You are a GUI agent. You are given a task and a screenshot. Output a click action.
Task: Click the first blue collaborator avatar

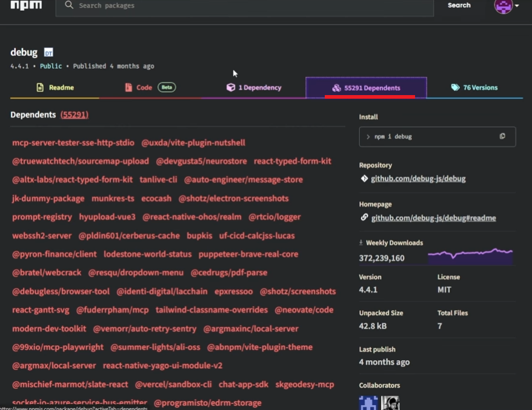click(368, 403)
